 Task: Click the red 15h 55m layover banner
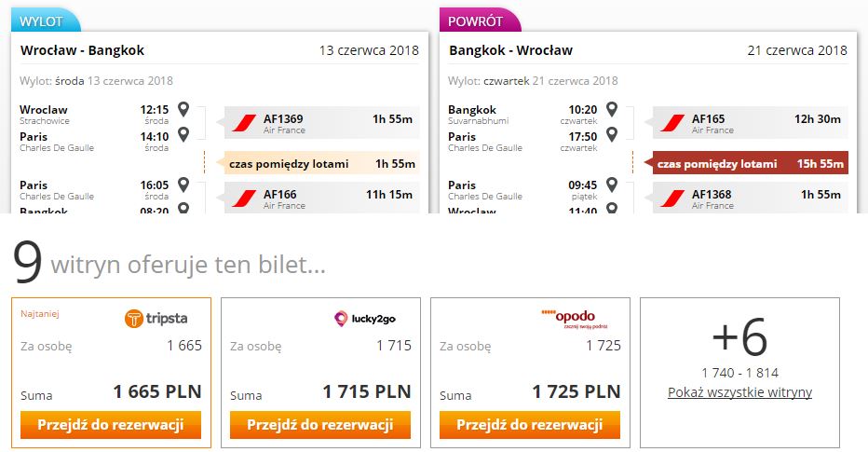[750, 163]
